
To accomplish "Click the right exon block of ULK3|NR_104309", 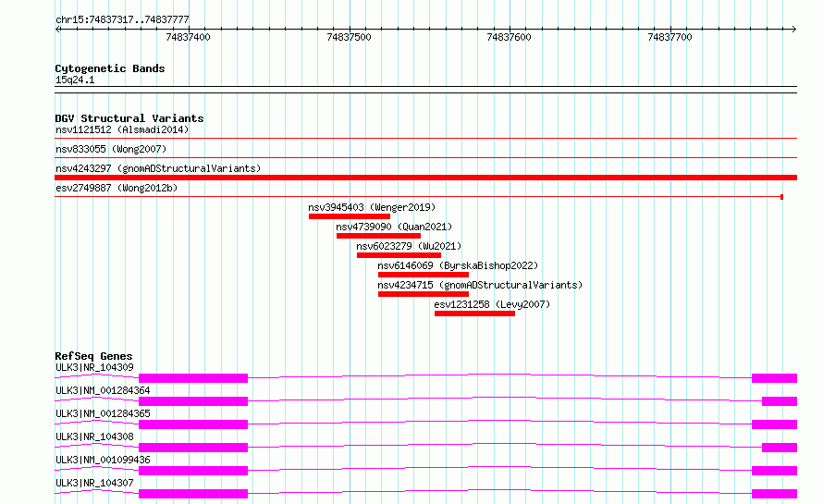I will pyautogui.click(x=774, y=378).
